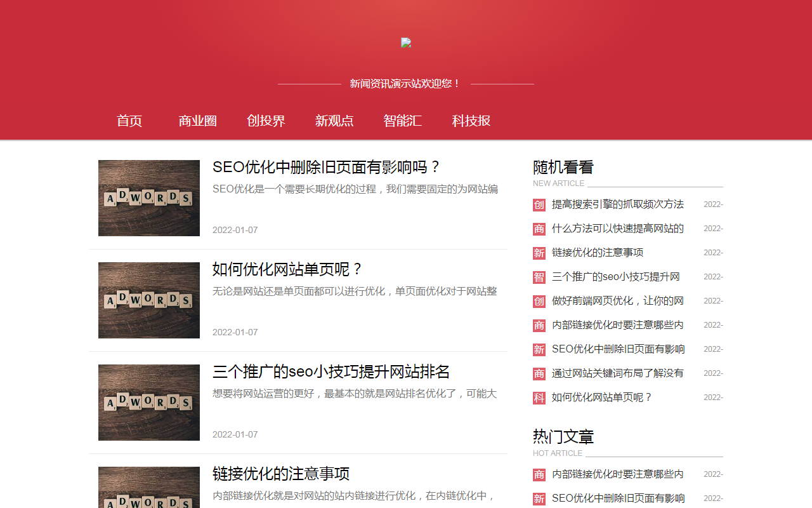The image size is (812, 508).
Task: Click summary text 想要将网站运营的更好
Action: click(x=355, y=394)
